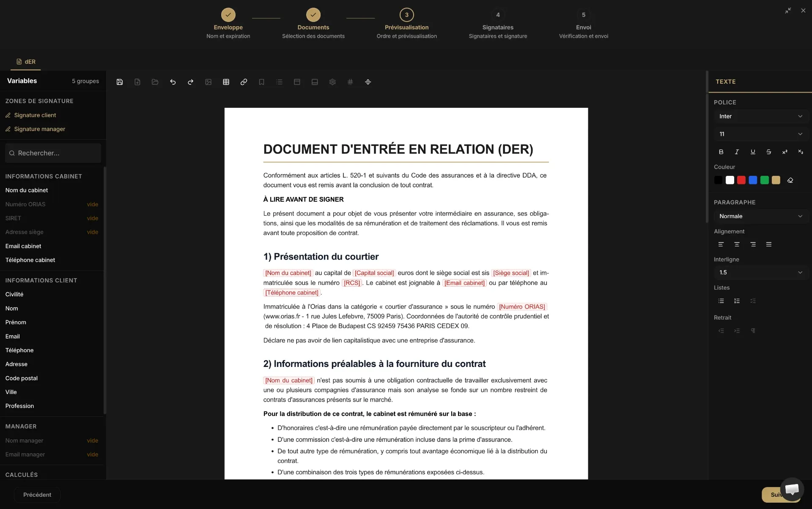Align paragraph to the right
This screenshot has width=812, height=509.
point(753,244)
